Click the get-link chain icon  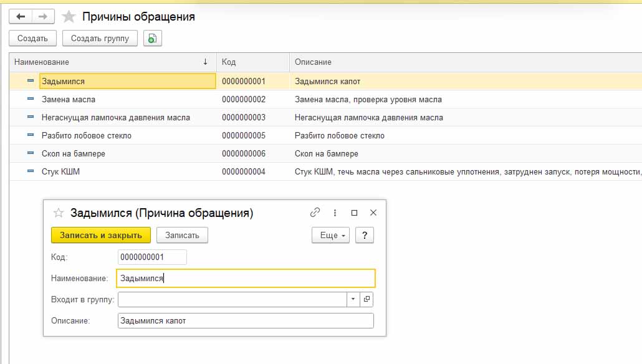coord(315,213)
